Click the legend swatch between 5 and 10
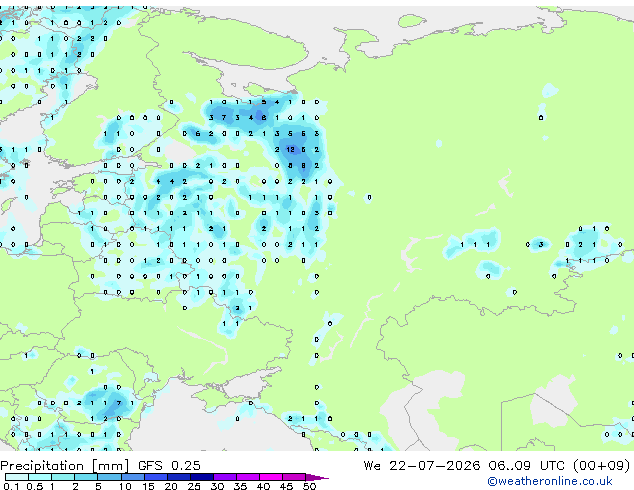This screenshot has width=634, height=490. (109, 477)
